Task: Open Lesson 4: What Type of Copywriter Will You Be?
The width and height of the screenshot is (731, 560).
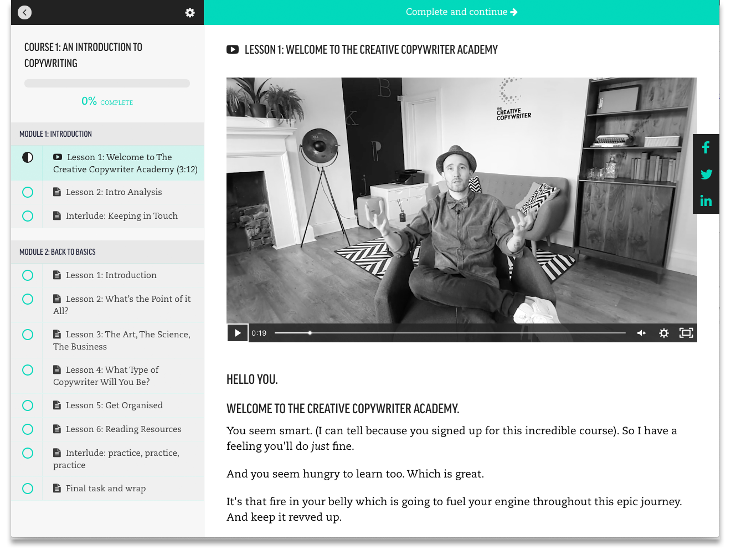Action: click(107, 376)
